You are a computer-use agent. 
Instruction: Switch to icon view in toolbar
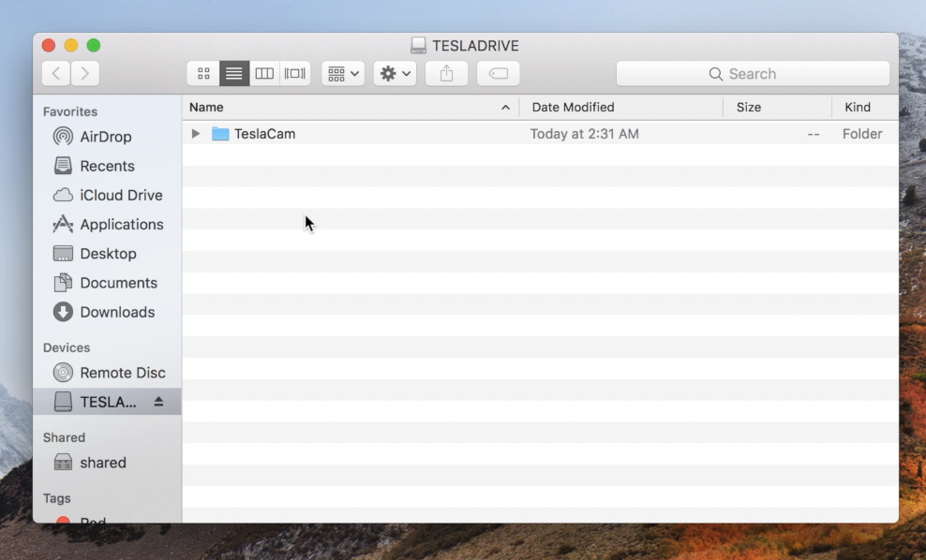click(203, 74)
